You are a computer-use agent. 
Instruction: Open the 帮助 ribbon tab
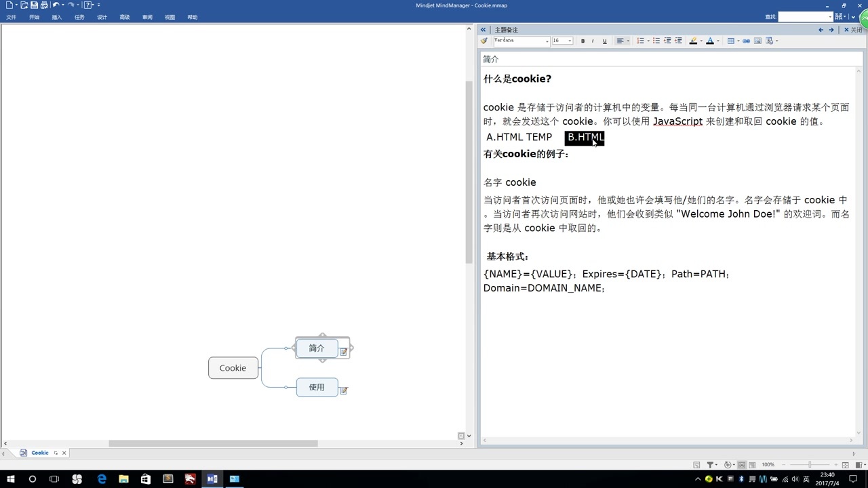193,18
